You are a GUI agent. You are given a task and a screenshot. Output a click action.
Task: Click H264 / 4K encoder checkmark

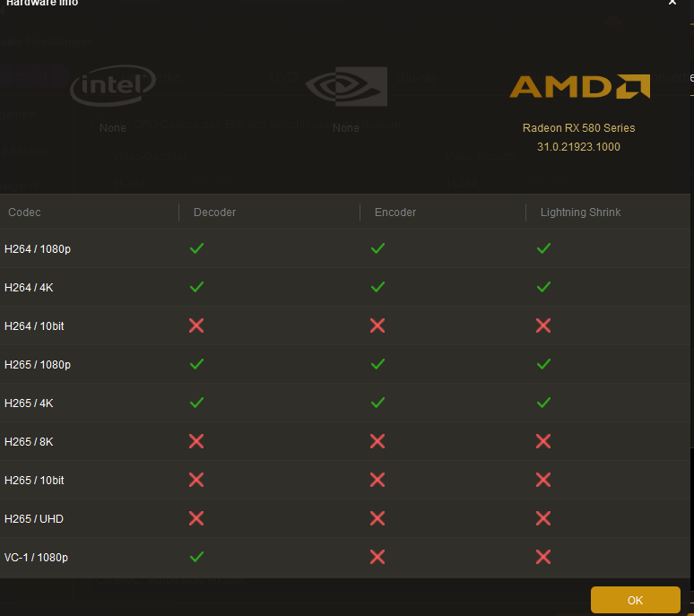[377, 287]
